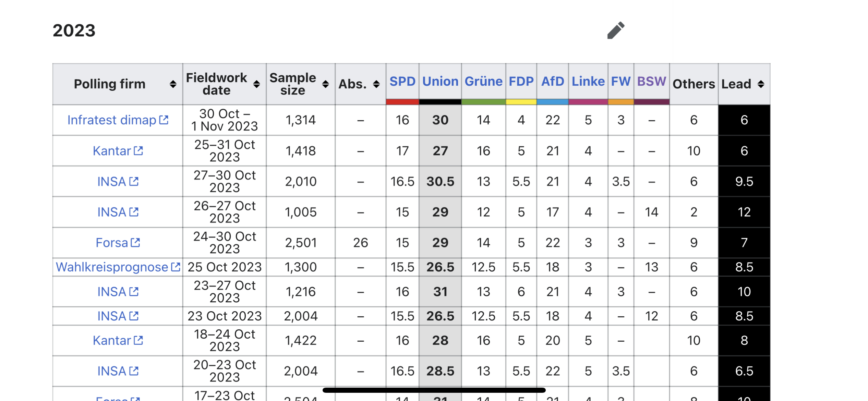
Task: Open the AfD party link
Action: (x=552, y=81)
